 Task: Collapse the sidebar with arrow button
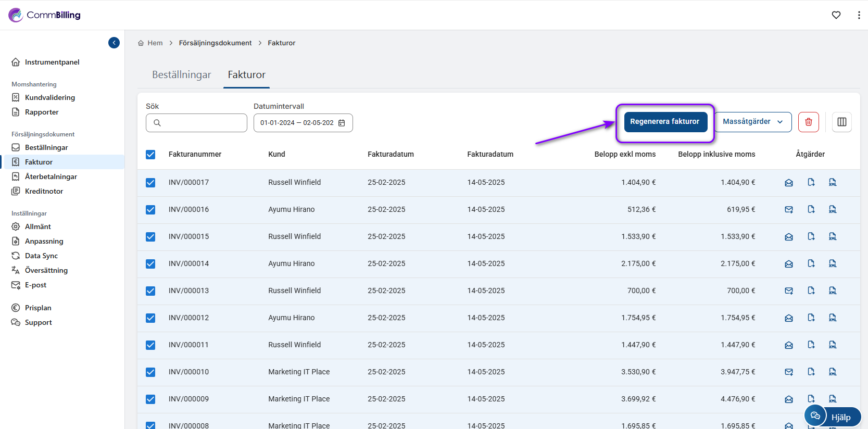114,43
